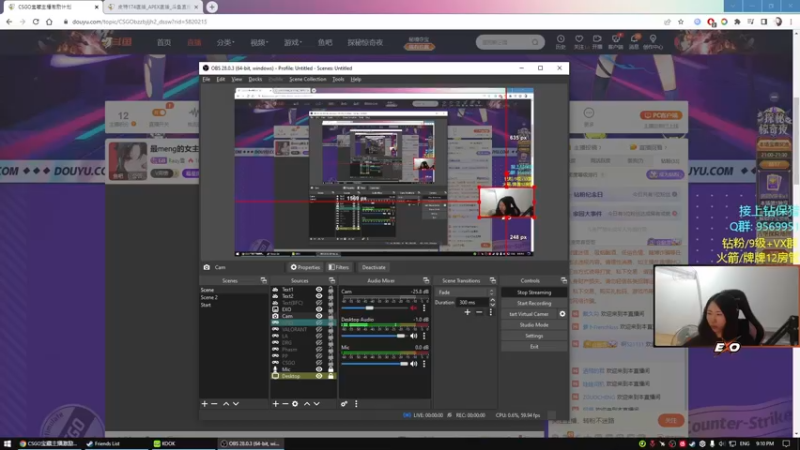Move the selected scene down
Viewport: 800px width, 450px height.
pyautogui.click(x=236, y=404)
